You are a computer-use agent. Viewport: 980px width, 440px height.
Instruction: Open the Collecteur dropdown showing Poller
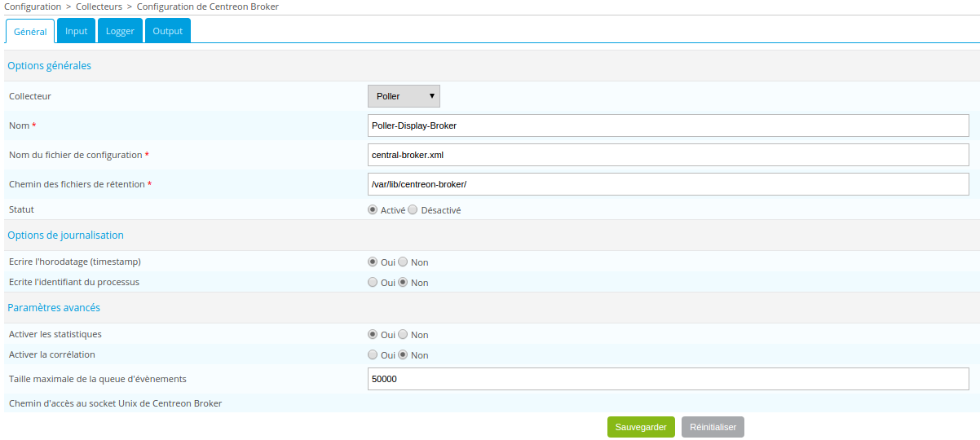pyautogui.click(x=404, y=96)
